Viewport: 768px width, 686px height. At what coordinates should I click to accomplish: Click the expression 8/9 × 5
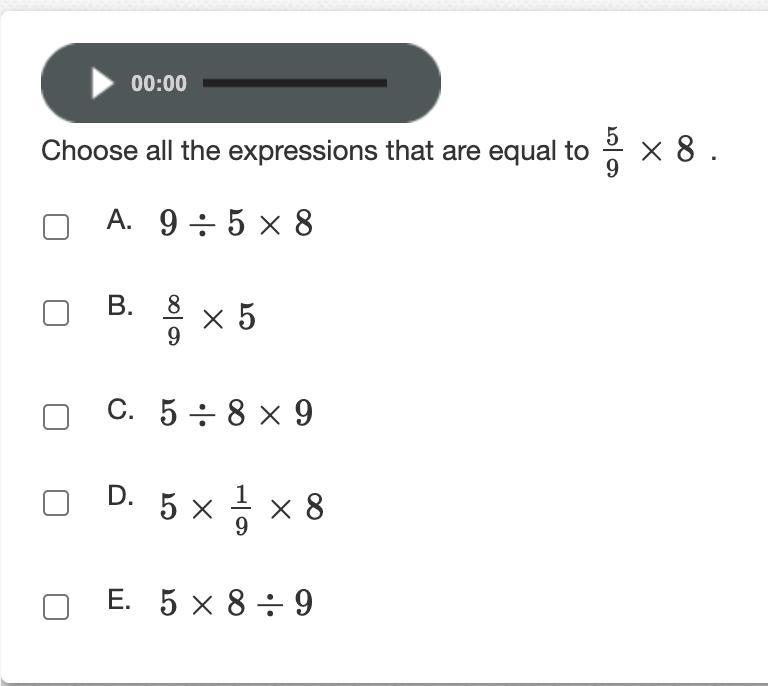tap(209, 320)
